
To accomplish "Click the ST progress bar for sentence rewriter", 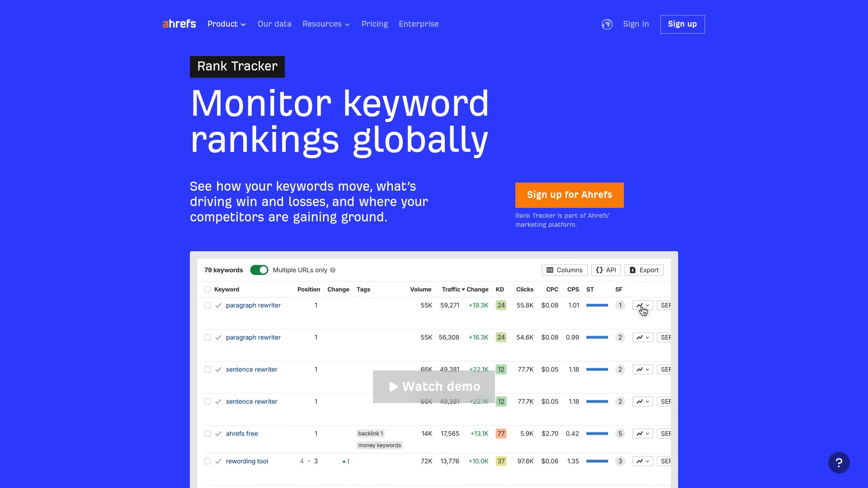I will click(x=597, y=369).
